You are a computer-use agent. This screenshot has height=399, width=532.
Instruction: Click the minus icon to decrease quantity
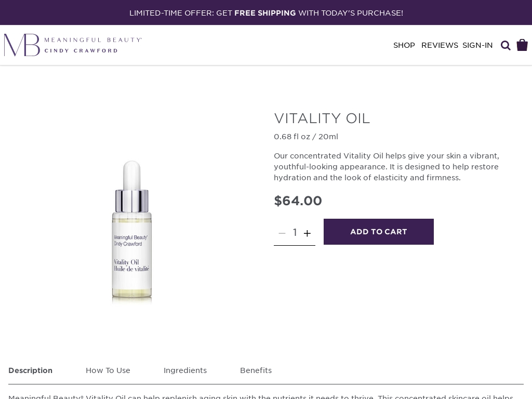(282, 233)
